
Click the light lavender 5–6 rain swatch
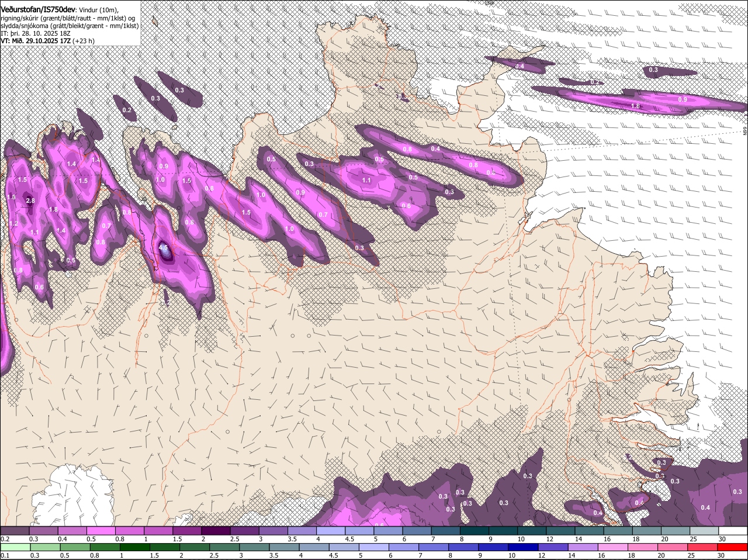pyautogui.click(x=375, y=547)
